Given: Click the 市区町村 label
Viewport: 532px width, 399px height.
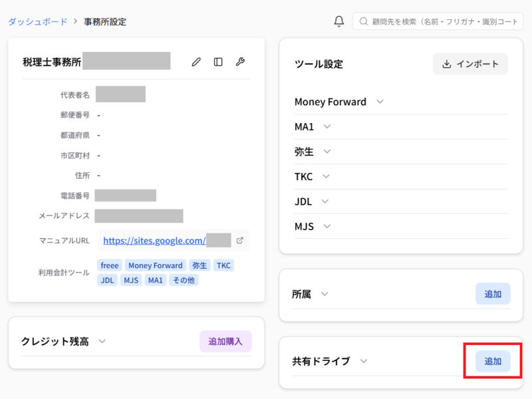Looking at the screenshot, I should coord(75,156).
